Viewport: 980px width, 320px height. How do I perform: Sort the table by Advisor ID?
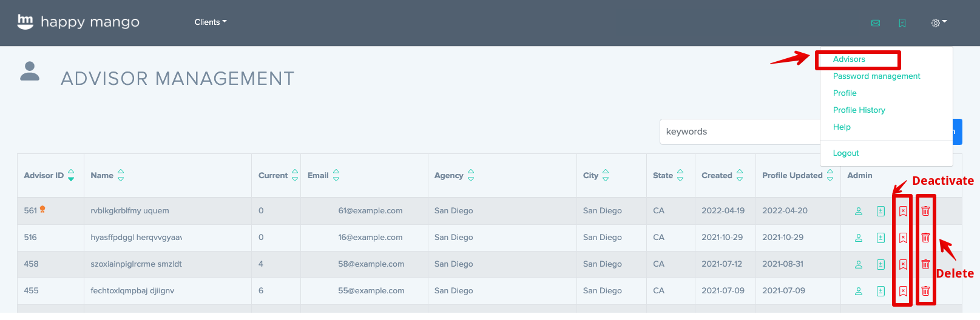click(71, 175)
